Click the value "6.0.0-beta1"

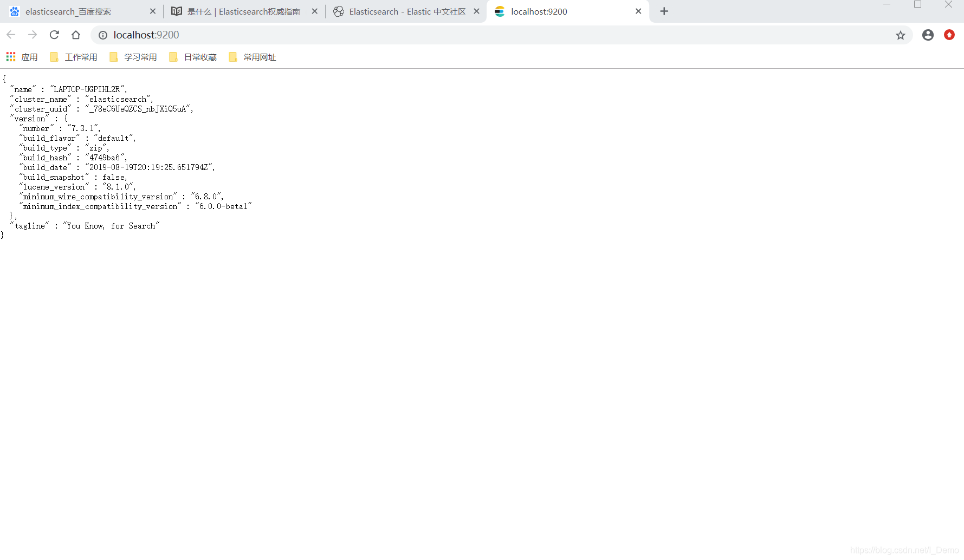point(223,206)
